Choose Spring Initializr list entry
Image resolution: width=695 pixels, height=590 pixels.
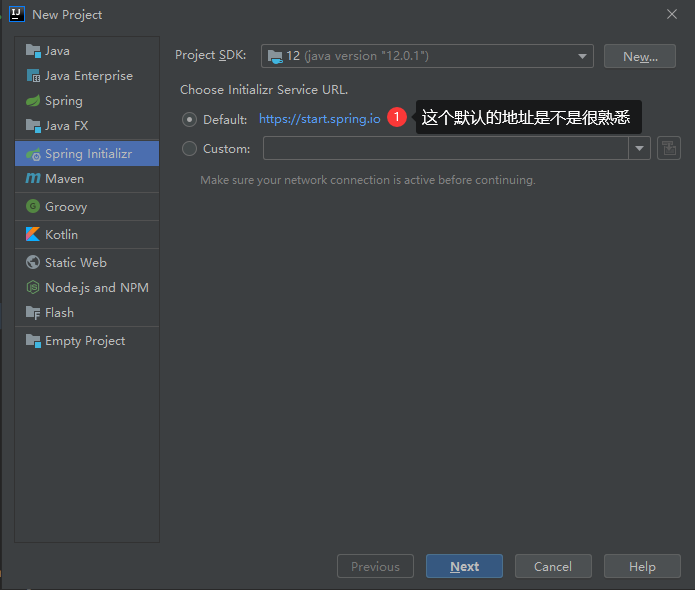[87, 154]
